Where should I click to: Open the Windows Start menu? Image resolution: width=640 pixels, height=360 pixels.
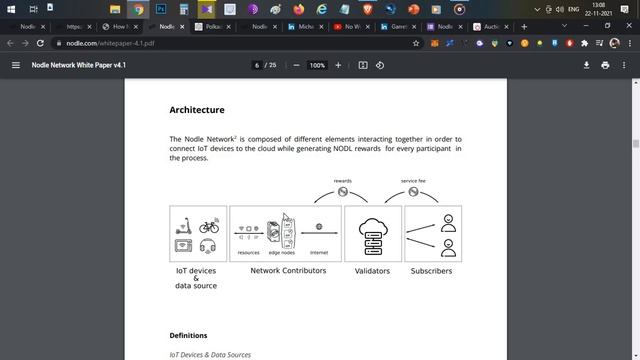(x=11, y=9)
